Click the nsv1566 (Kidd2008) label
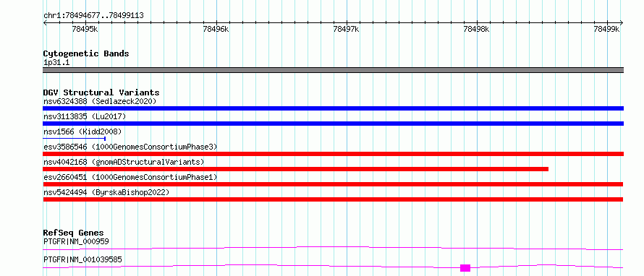Viewport: 644px width, 276px height. coord(82,131)
